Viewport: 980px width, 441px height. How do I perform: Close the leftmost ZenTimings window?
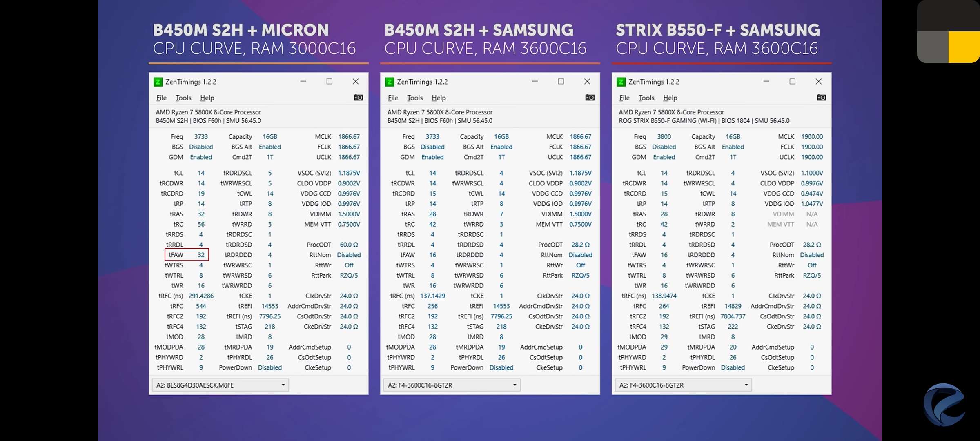(356, 81)
